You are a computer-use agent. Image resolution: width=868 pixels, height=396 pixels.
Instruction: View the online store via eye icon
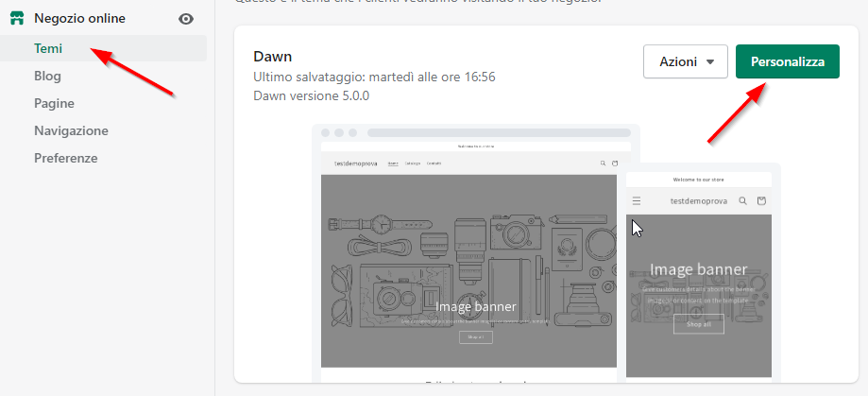point(186,19)
